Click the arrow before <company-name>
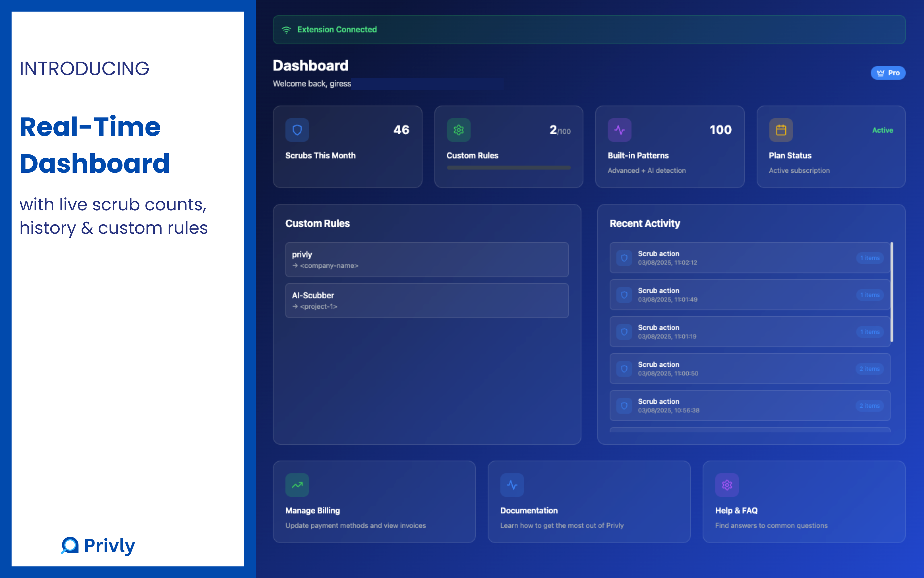Image resolution: width=924 pixels, height=578 pixels. pos(295,265)
